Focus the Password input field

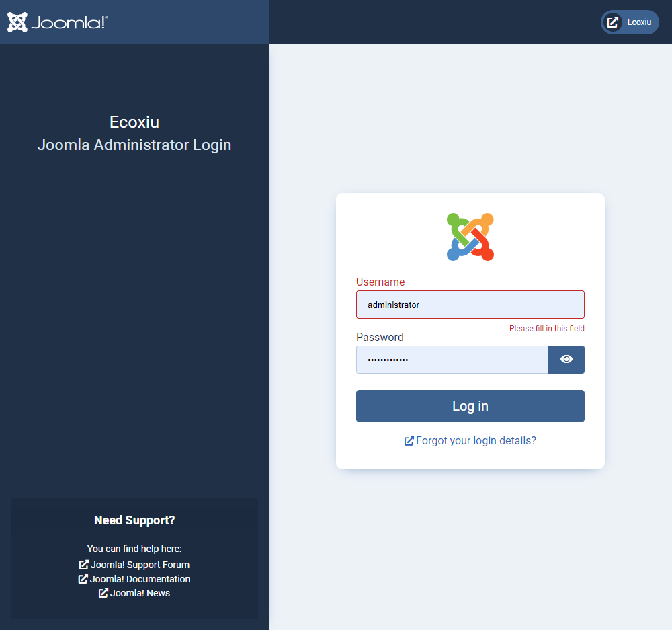click(452, 360)
